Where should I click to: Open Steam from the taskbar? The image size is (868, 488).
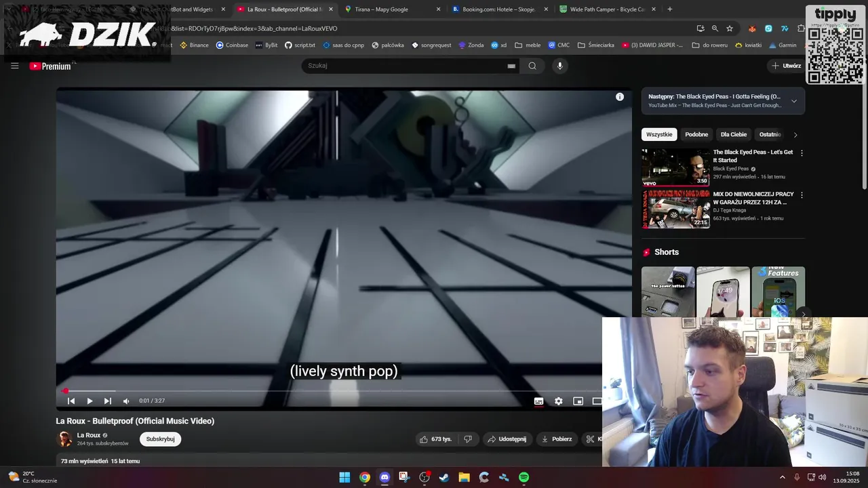pos(444,477)
